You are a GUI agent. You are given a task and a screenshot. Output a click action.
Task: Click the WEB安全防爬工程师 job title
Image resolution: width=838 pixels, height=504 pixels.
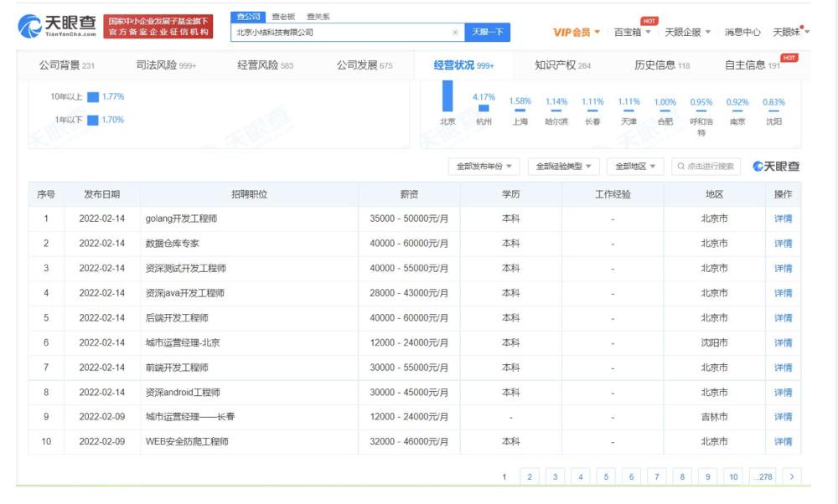187,442
